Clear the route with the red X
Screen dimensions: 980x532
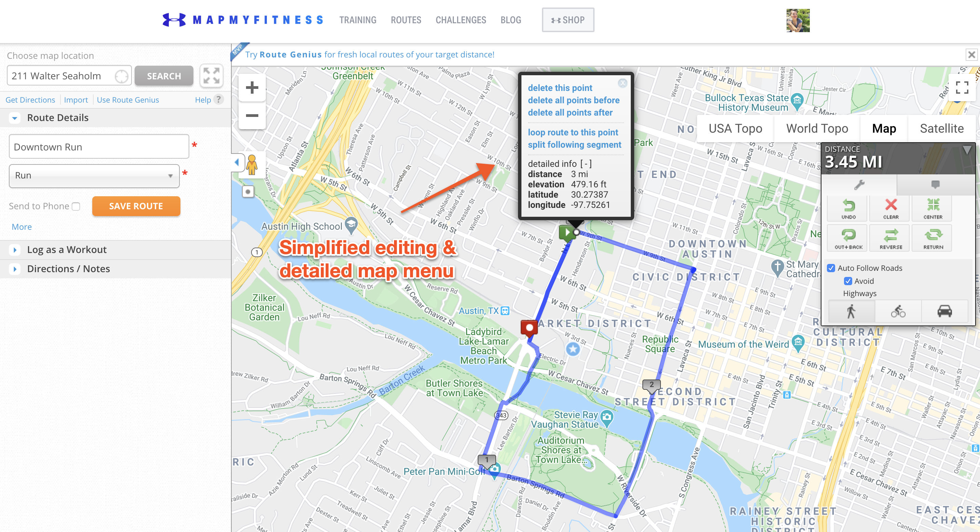tap(890, 209)
